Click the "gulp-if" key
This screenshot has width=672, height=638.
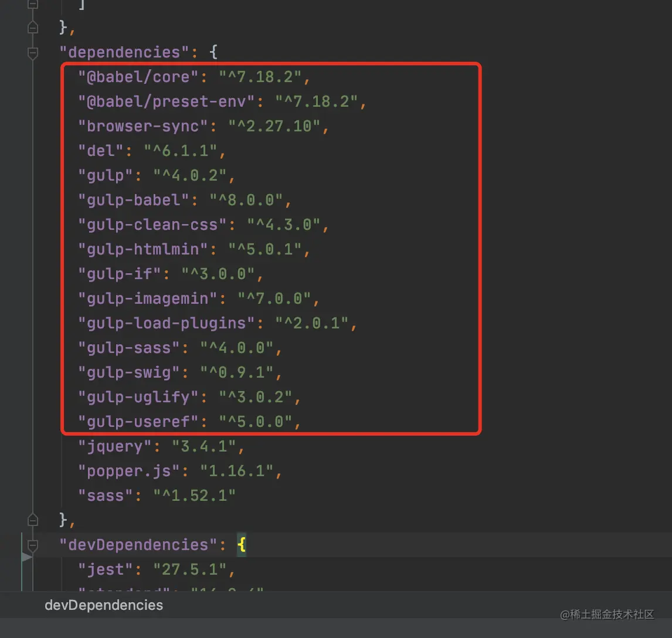[120, 274]
